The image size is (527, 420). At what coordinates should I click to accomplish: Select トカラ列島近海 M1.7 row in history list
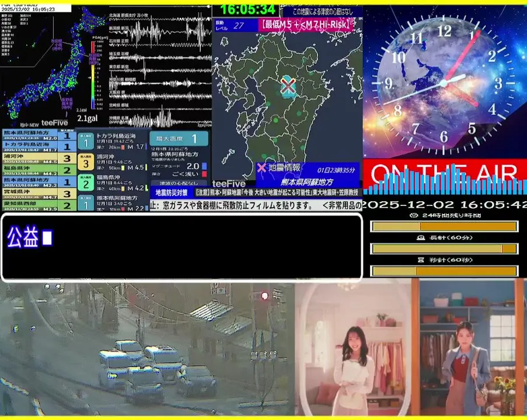(39, 146)
